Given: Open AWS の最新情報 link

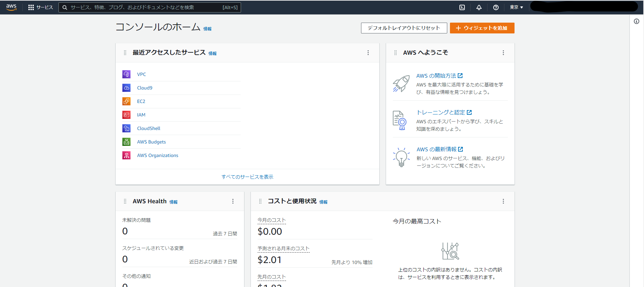Looking at the screenshot, I should 440,149.
